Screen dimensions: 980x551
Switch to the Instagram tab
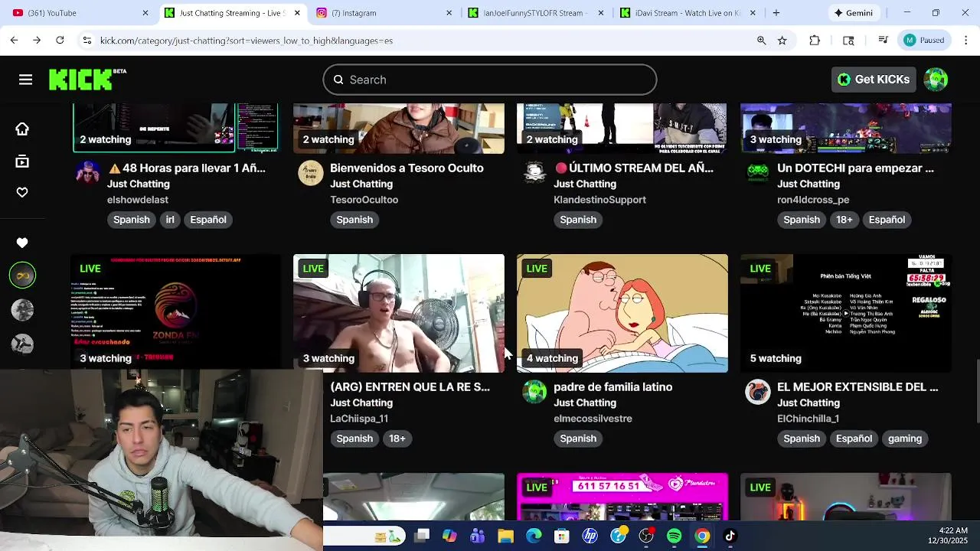pyautogui.click(x=385, y=13)
